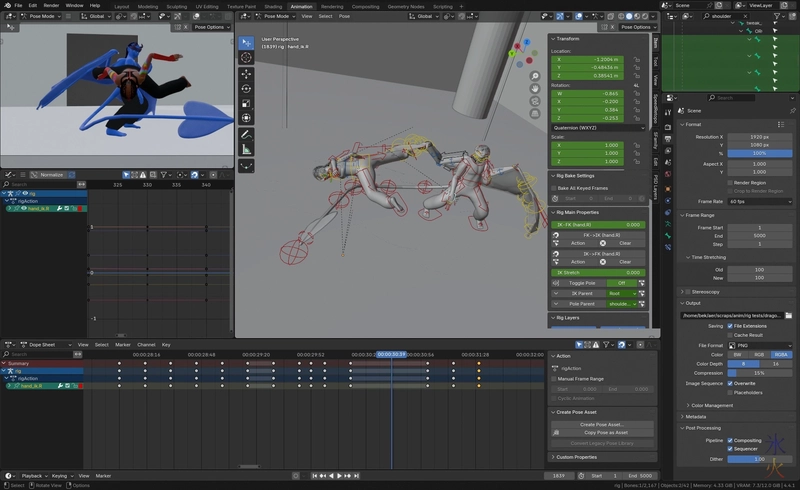Enable Bake All Keyed Frames checkbox

[555, 188]
